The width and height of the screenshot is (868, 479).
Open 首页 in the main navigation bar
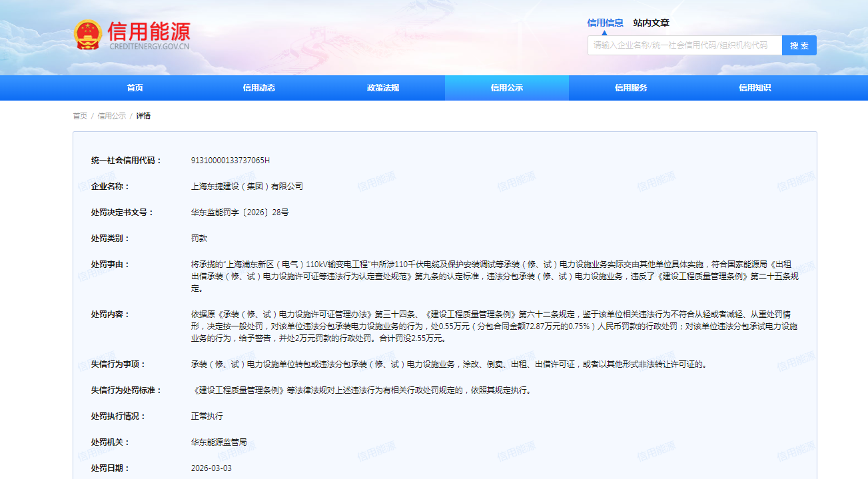pos(135,88)
